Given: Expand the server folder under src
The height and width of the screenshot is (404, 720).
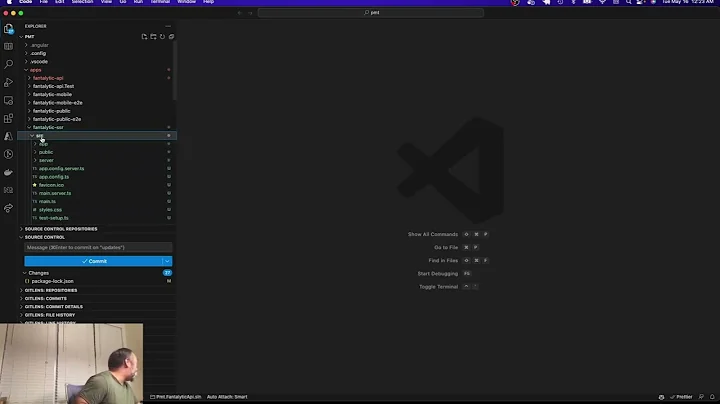Looking at the screenshot, I should (x=46, y=160).
